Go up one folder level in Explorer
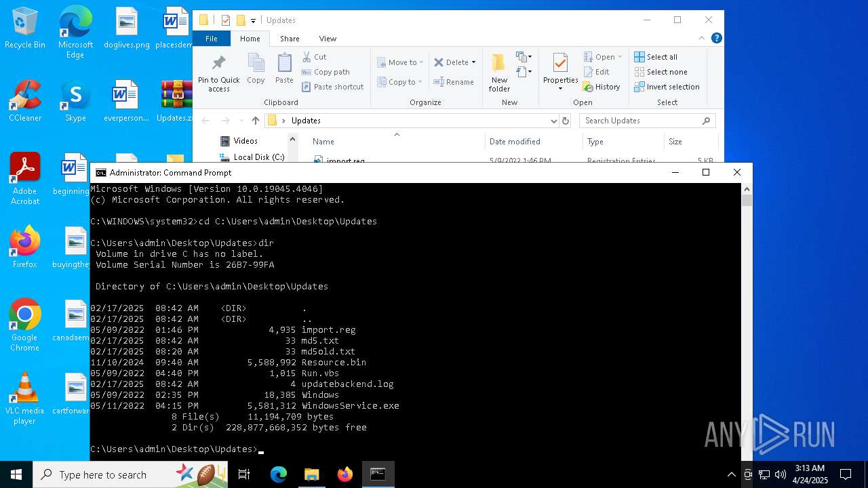The width and height of the screenshot is (868, 488). pyautogui.click(x=255, y=121)
